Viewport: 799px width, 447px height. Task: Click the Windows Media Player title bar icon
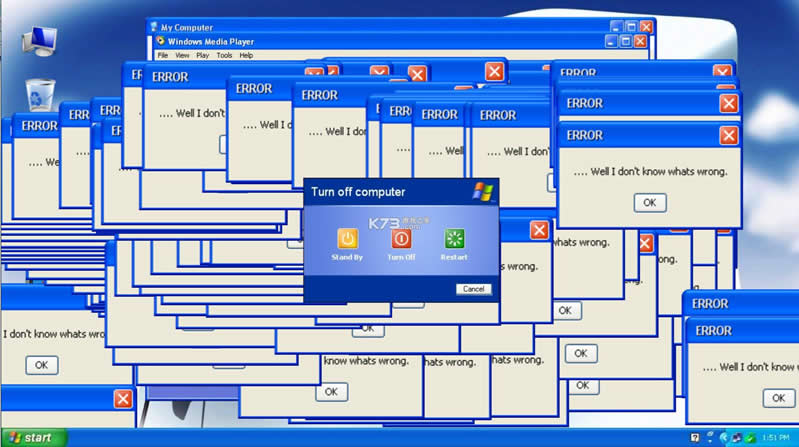click(x=160, y=42)
